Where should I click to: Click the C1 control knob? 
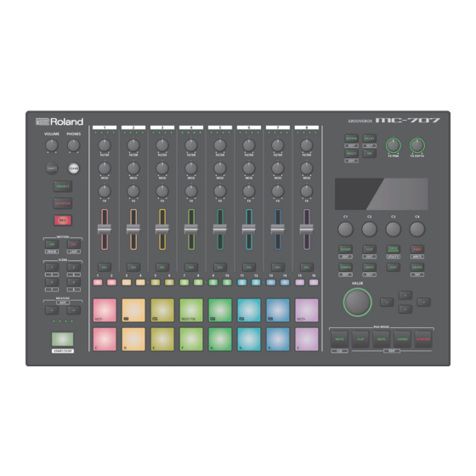pos(345,229)
